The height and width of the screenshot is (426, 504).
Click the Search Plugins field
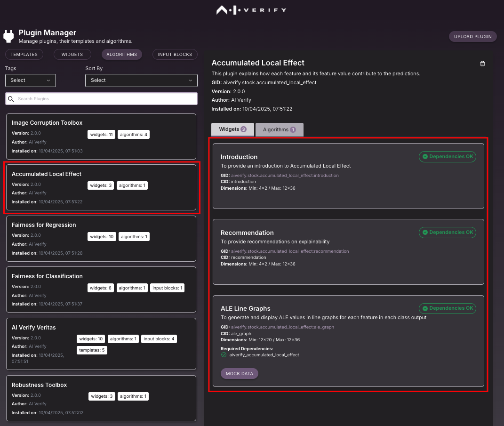point(101,99)
